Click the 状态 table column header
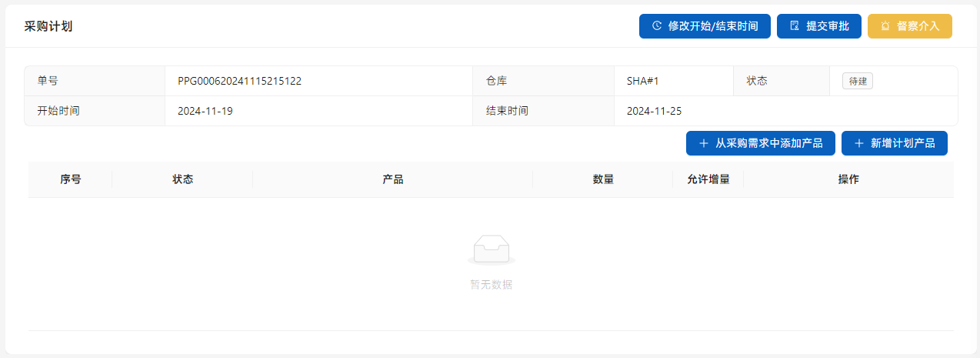 click(182, 179)
